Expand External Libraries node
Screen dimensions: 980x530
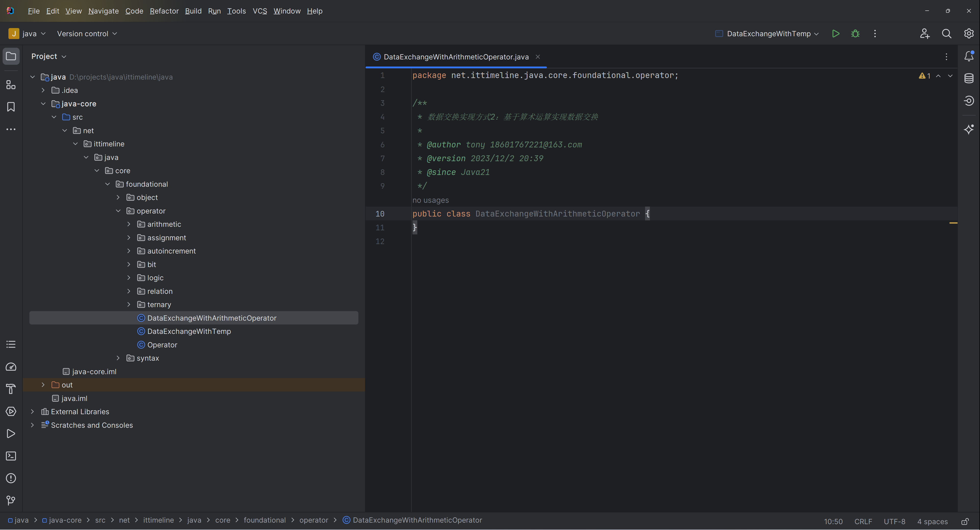pos(32,412)
